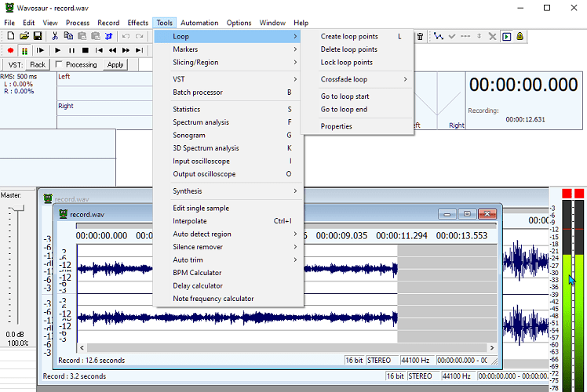Click the 00:00:00.000 time counter display
Viewport: 587px width, 392px height.
pos(523,85)
